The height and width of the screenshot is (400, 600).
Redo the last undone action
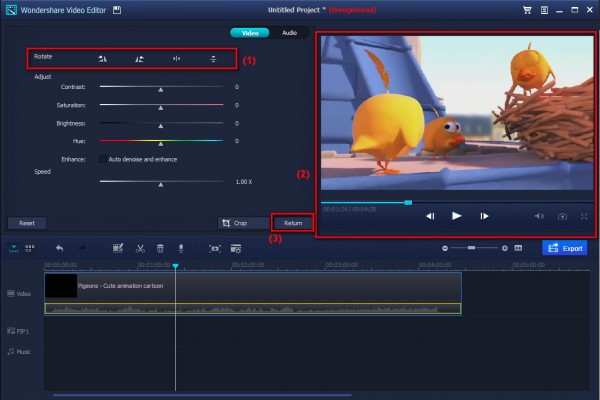82,248
